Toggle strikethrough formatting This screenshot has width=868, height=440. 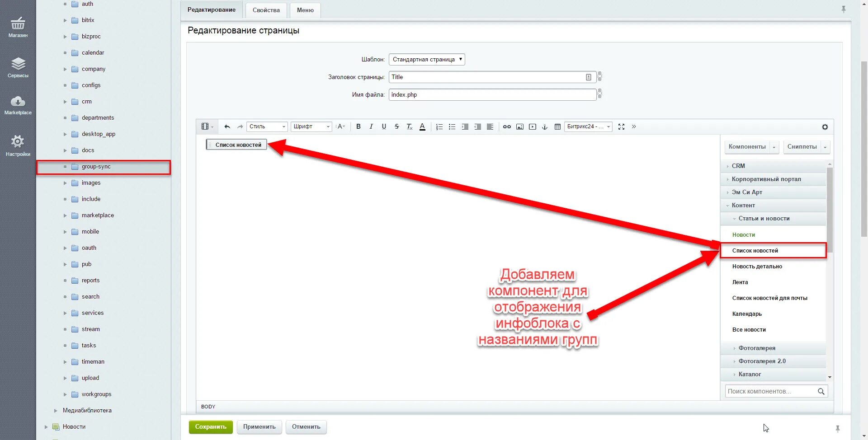[x=396, y=126]
